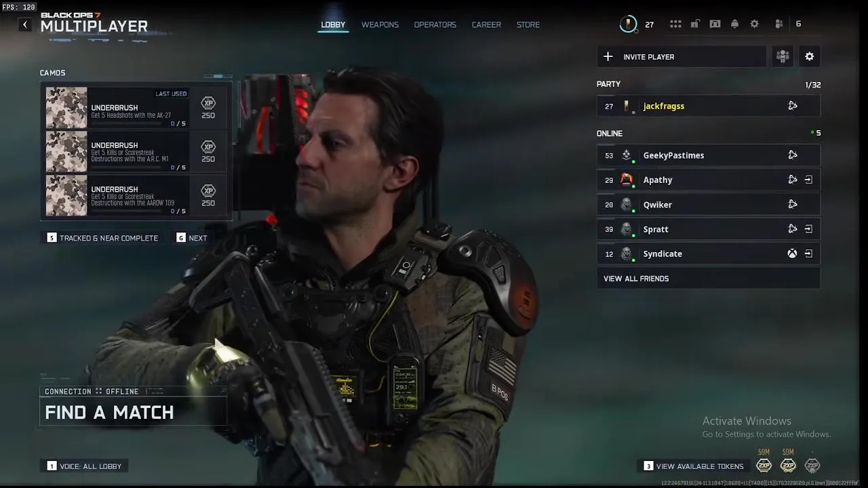Select jackfragss in party list
The height and width of the screenshot is (488, 868).
point(709,106)
